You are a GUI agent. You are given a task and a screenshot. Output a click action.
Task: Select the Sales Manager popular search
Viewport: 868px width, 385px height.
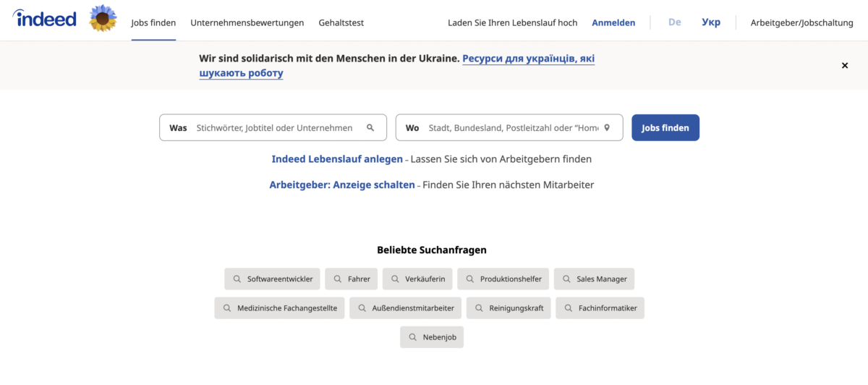point(594,279)
